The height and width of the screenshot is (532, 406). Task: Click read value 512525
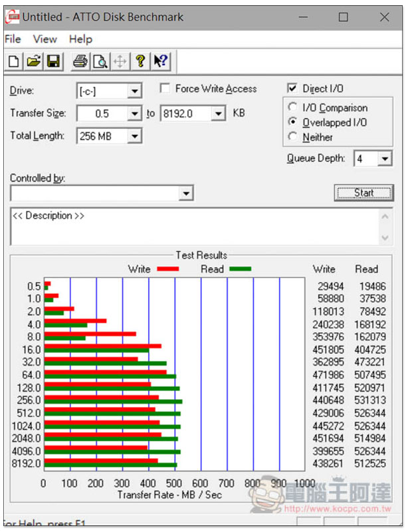(x=370, y=464)
